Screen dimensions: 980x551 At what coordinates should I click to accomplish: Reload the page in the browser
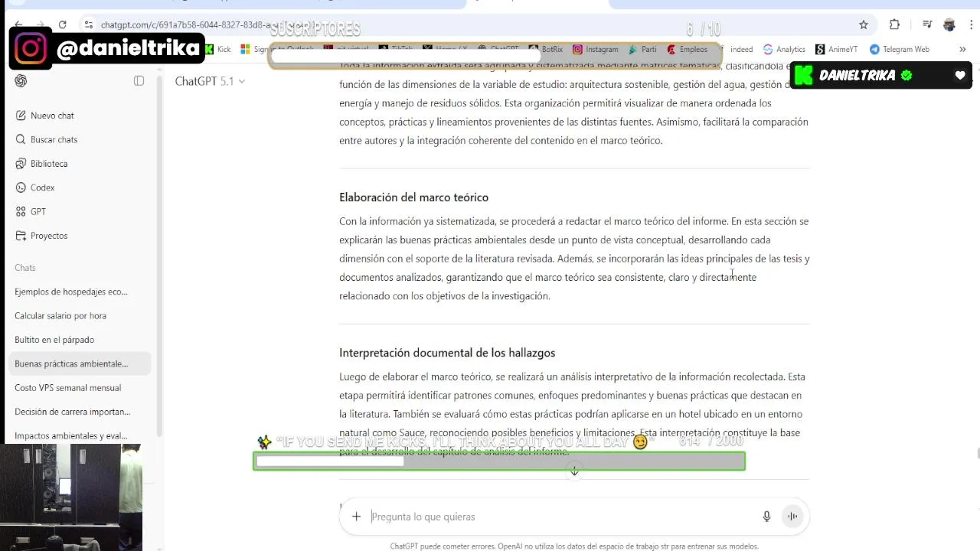[x=63, y=24]
